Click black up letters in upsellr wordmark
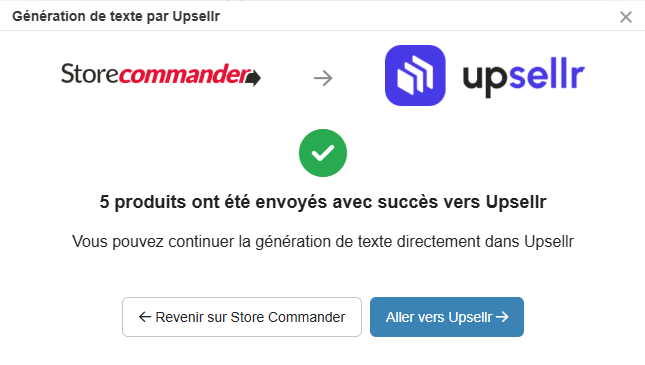 click(486, 79)
